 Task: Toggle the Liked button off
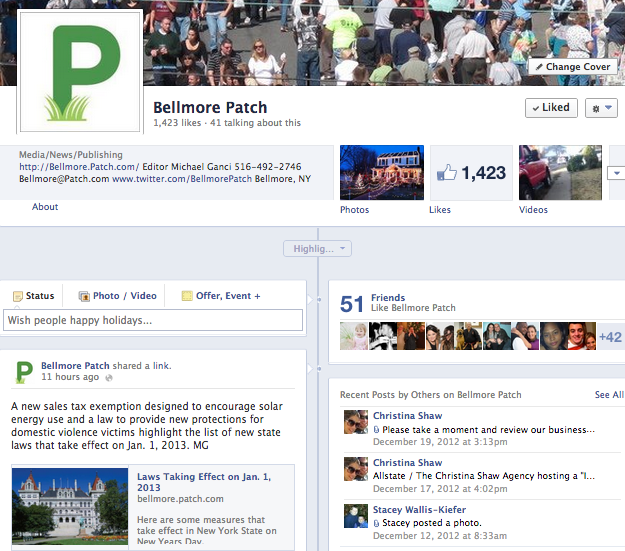[x=551, y=108]
